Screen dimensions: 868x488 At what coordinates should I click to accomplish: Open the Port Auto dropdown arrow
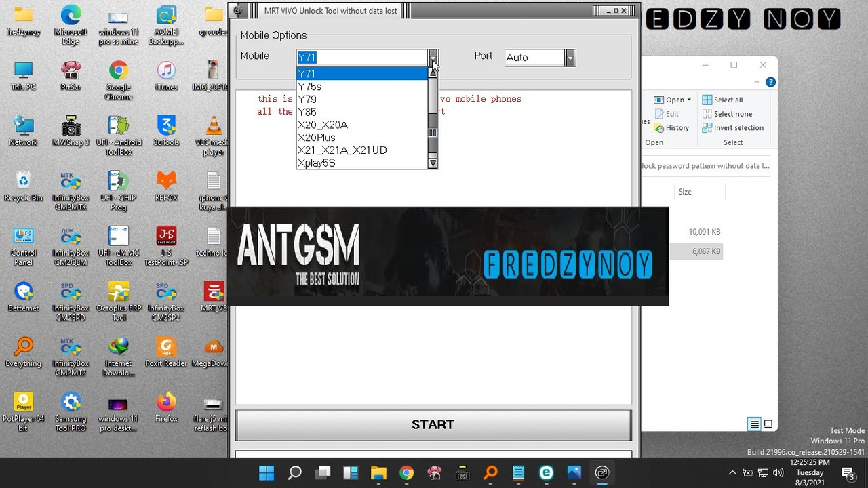pos(570,58)
